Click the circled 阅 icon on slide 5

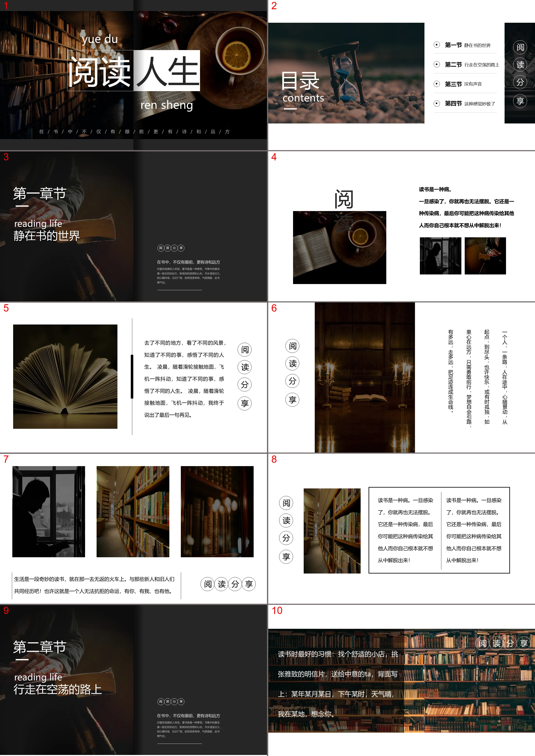pyautogui.click(x=244, y=350)
